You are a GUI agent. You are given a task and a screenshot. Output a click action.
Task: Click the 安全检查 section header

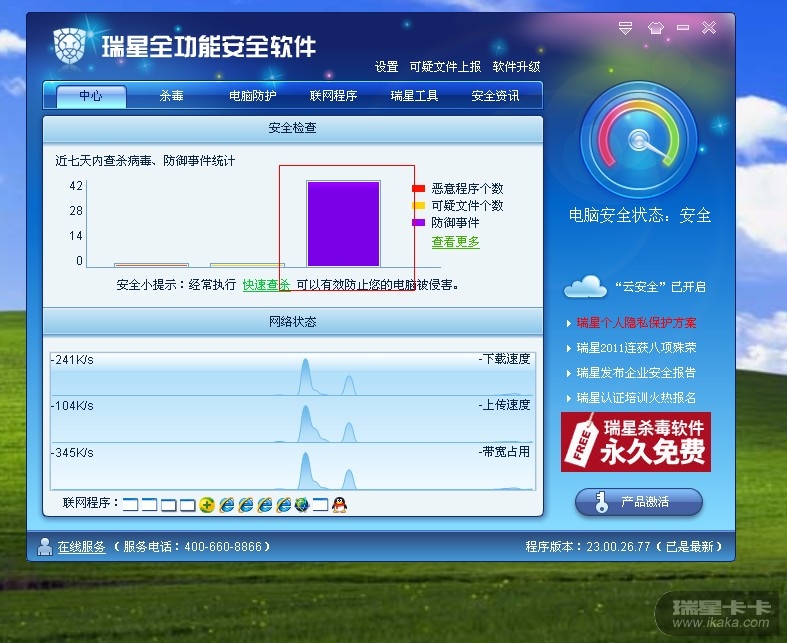[293, 128]
